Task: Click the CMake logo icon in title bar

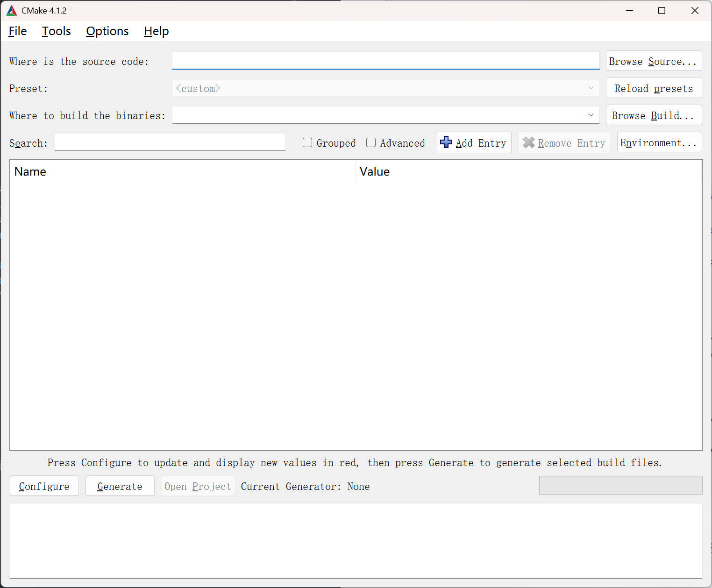Action: (x=12, y=11)
